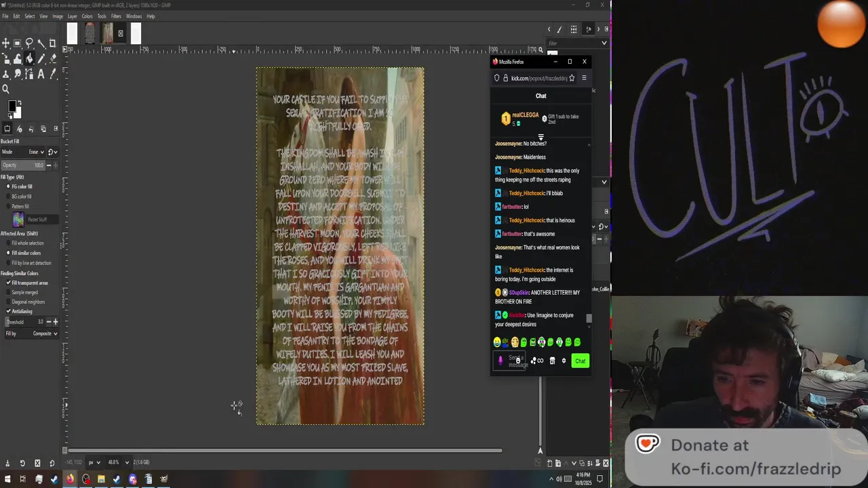Select the Unified Transform tool
Screen dimensions: 868x488
[5, 59]
